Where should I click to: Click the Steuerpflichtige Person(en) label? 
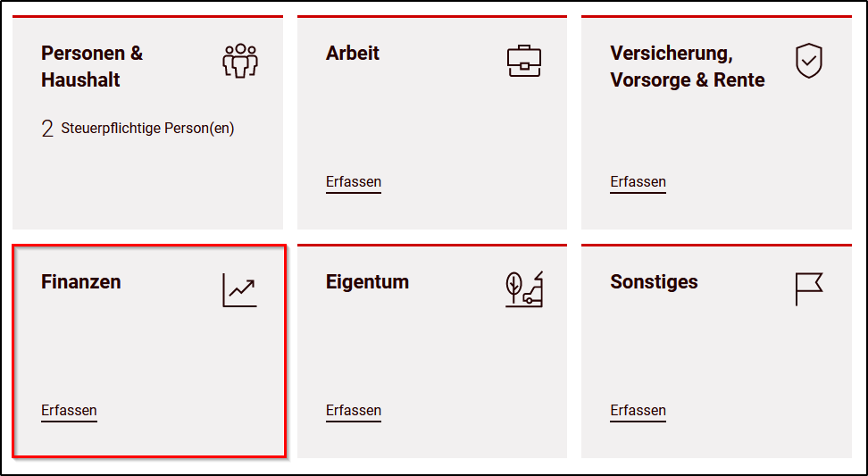tap(148, 129)
